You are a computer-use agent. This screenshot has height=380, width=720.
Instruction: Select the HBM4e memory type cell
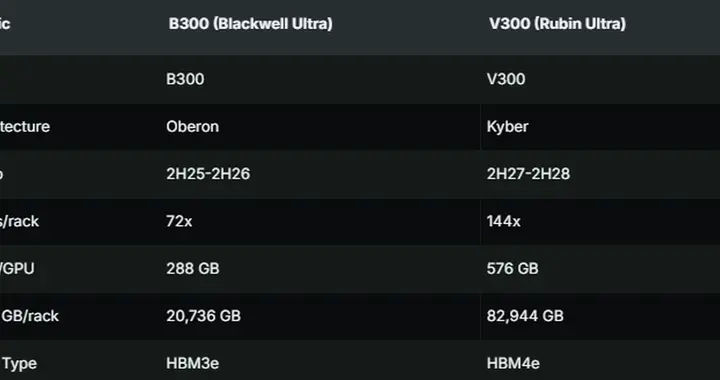(x=513, y=363)
